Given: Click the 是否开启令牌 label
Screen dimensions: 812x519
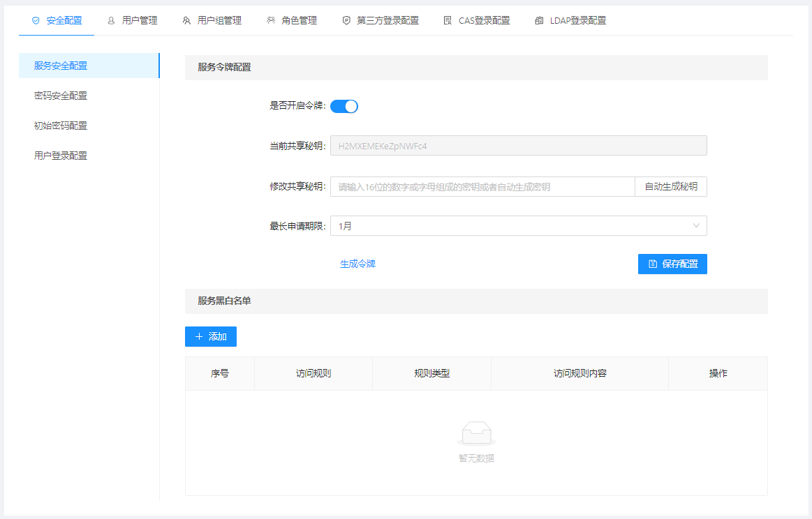Looking at the screenshot, I should [x=297, y=106].
